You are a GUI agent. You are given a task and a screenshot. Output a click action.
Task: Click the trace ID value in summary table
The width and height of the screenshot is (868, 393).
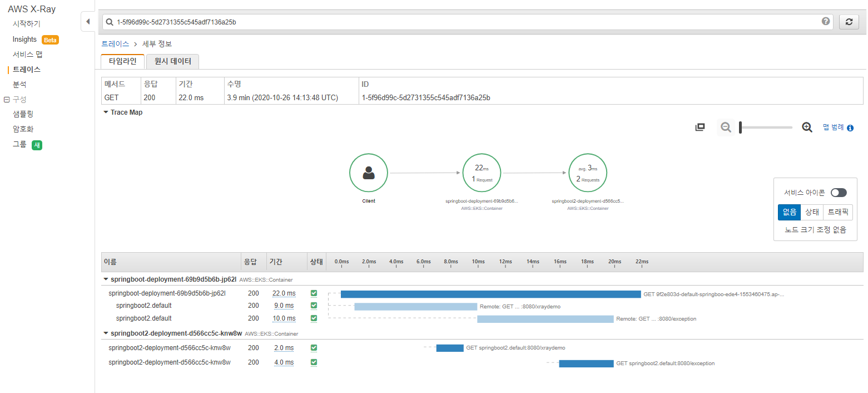(426, 97)
